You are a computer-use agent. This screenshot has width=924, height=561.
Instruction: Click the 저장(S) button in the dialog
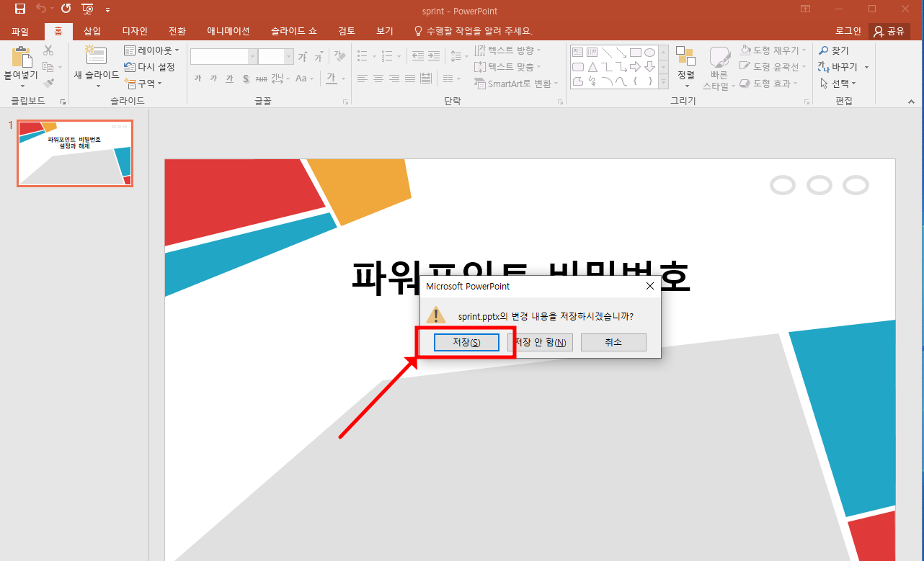click(466, 342)
